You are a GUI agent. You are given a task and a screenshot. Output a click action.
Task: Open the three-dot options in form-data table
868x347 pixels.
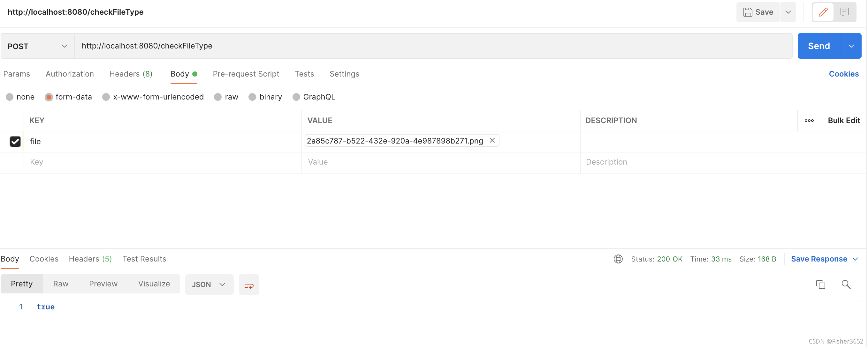point(809,120)
